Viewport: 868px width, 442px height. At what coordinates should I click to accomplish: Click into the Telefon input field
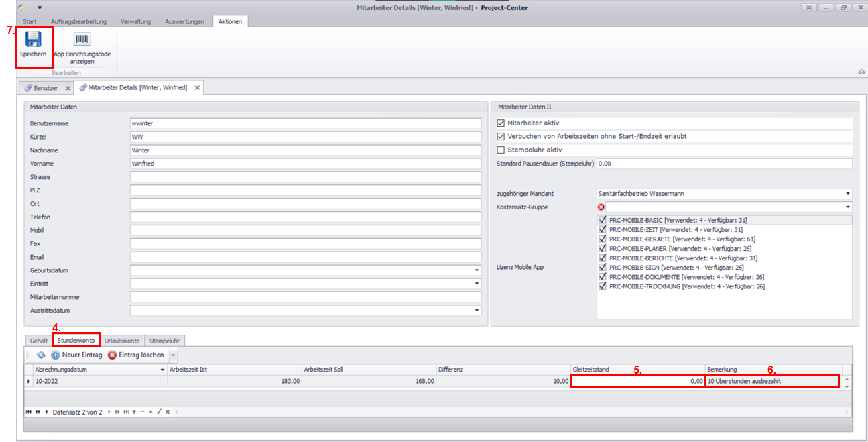tap(305, 217)
